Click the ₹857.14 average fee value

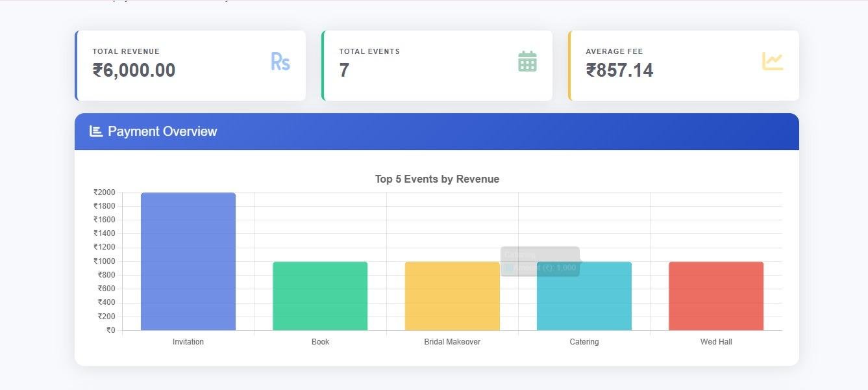coord(619,70)
